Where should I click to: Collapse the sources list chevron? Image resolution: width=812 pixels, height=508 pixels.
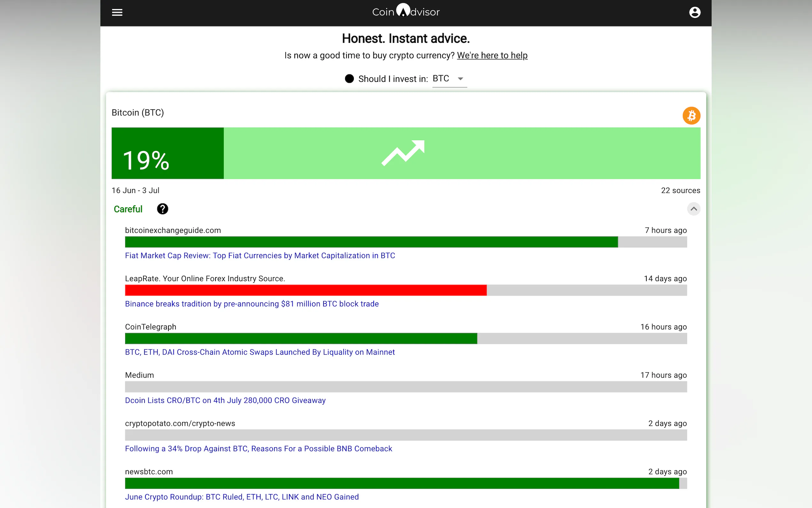click(x=693, y=209)
